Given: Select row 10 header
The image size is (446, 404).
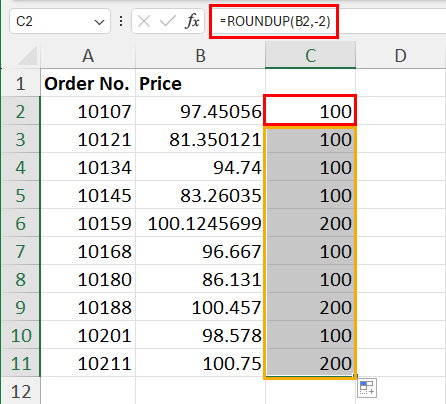Looking at the screenshot, I should (21, 335).
